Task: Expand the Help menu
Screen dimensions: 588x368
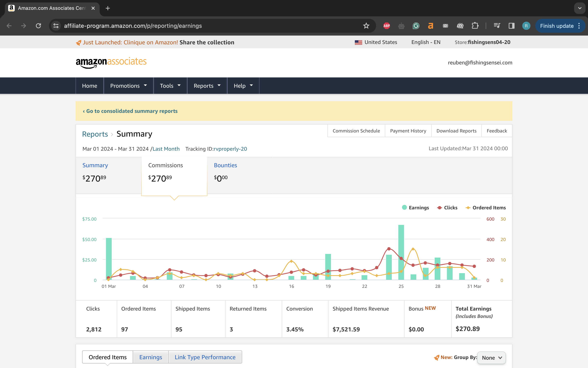Action: click(243, 86)
